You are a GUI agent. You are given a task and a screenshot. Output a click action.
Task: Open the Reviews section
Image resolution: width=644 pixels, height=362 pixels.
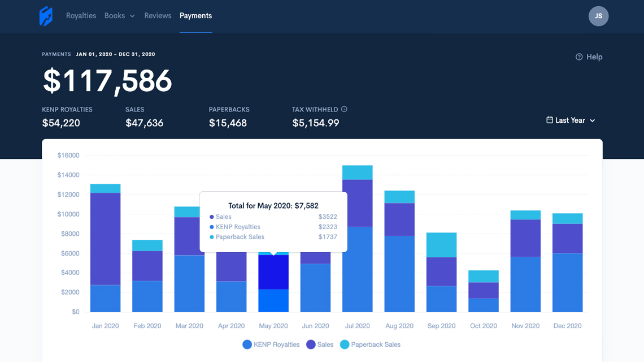(158, 16)
